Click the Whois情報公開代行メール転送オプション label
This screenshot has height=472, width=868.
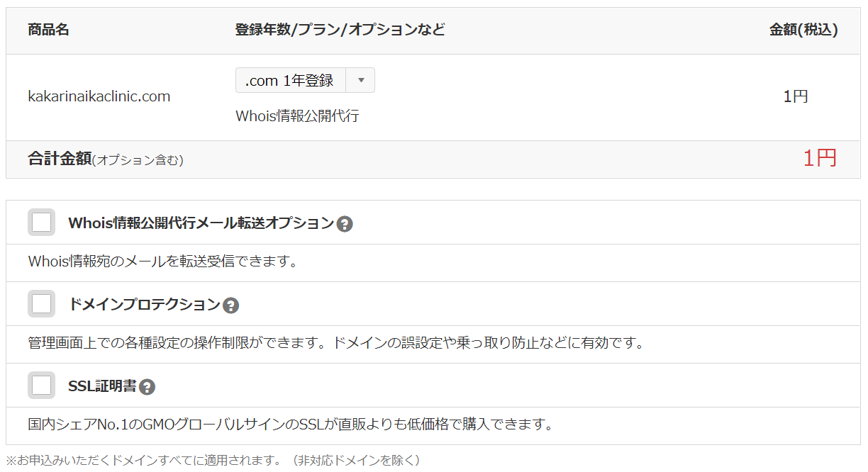pos(201,223)
